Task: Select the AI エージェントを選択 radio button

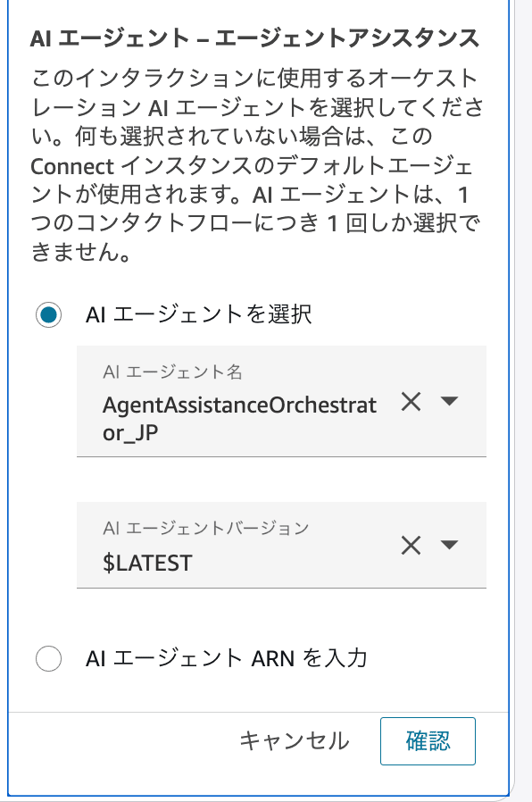Action: [x=50, y=313]
